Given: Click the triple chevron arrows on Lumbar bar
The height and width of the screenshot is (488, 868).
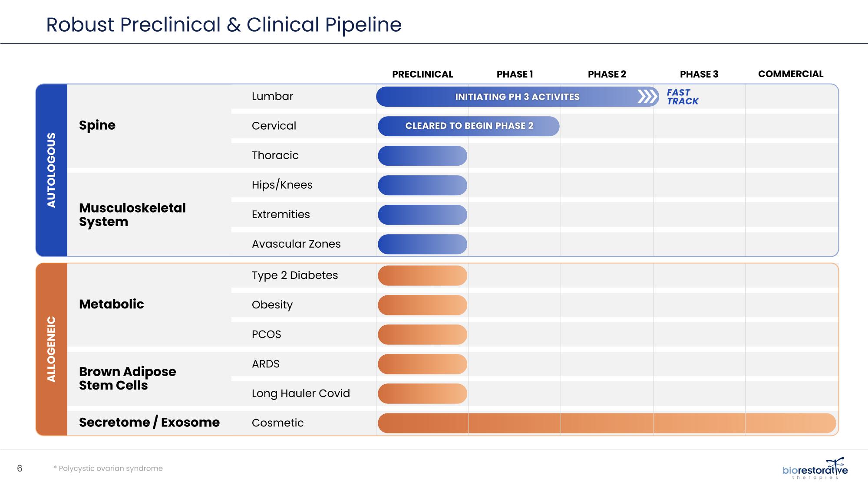Looking at the screenshot, I should click(x=647, y=97).
